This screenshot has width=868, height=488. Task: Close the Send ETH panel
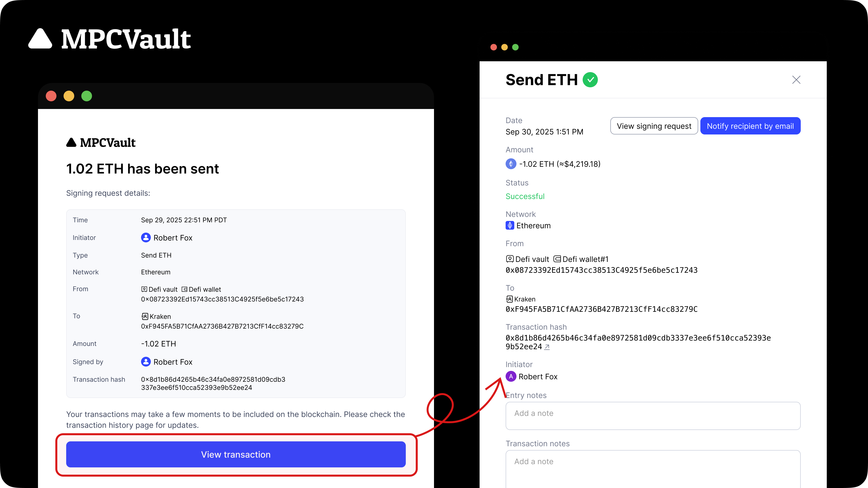[x=796, y=80]
